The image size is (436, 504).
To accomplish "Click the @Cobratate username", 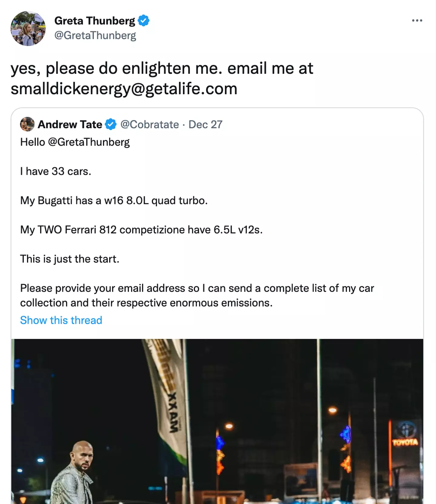I will tap(150, 124).
